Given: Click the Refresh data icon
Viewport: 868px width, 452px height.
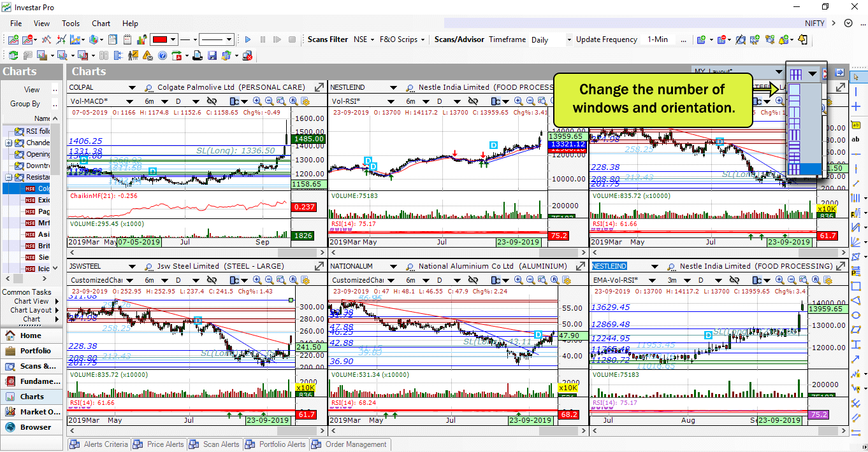Looking at the screenshot, I should [x=13, y=55].
